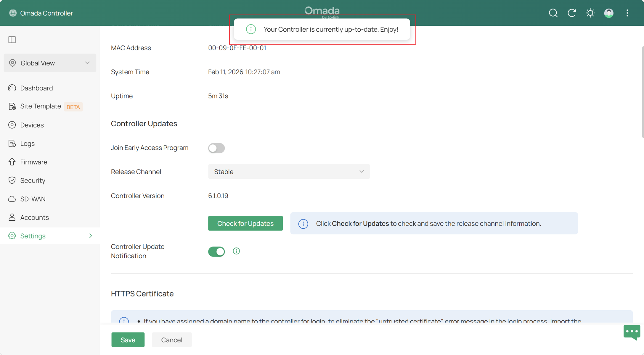Open the Accounts section
644x355 pixels.
(x=35, y=217)
